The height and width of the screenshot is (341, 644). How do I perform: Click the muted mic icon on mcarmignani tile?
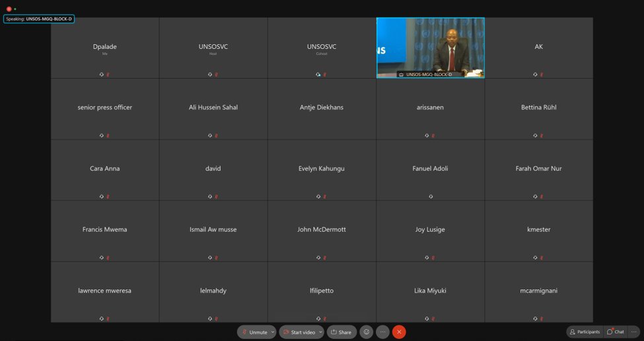[x=542, y=319]
